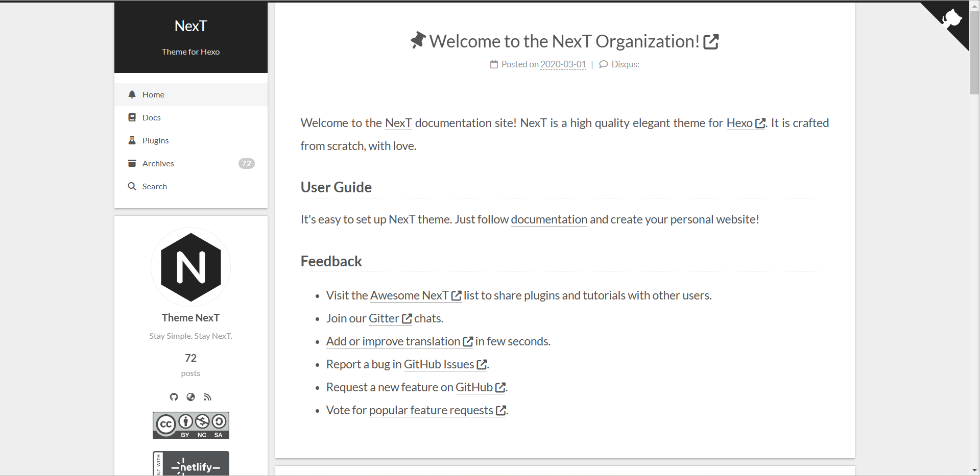Click the Creative Commons BY-NC-SA license badge
Image resolution: width=980 pixels, height=476 pixels.
(190, 425)
